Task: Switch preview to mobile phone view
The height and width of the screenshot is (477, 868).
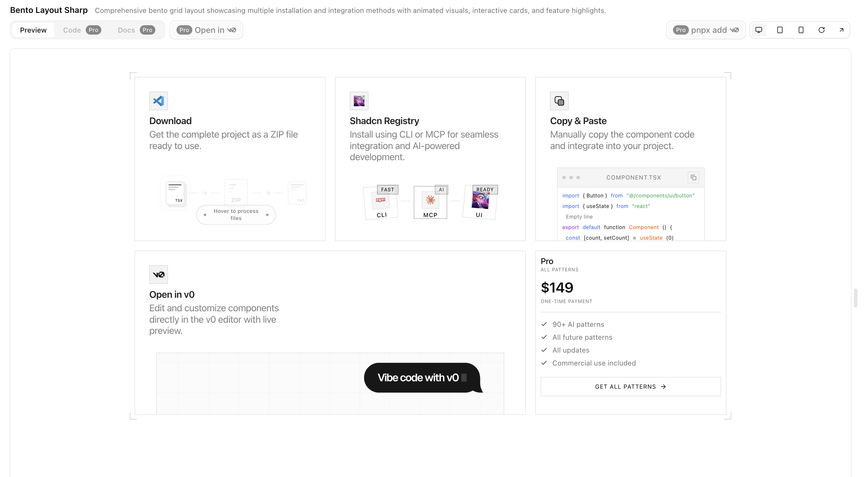Action: point(801,30)
